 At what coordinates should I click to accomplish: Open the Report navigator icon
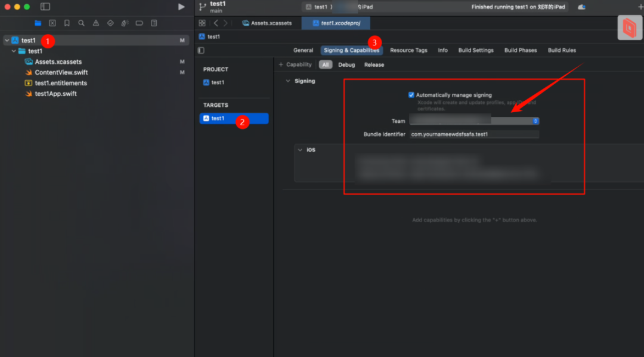coord(154,23)
